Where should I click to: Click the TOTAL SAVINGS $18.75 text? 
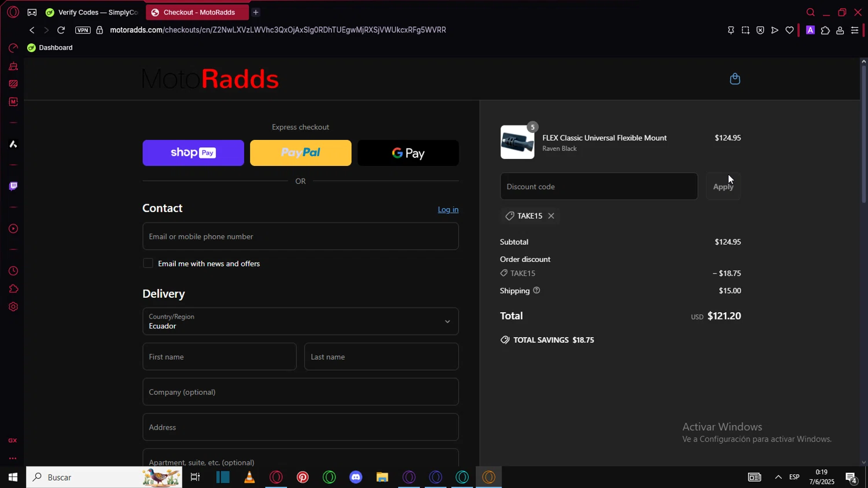point(554,340)
